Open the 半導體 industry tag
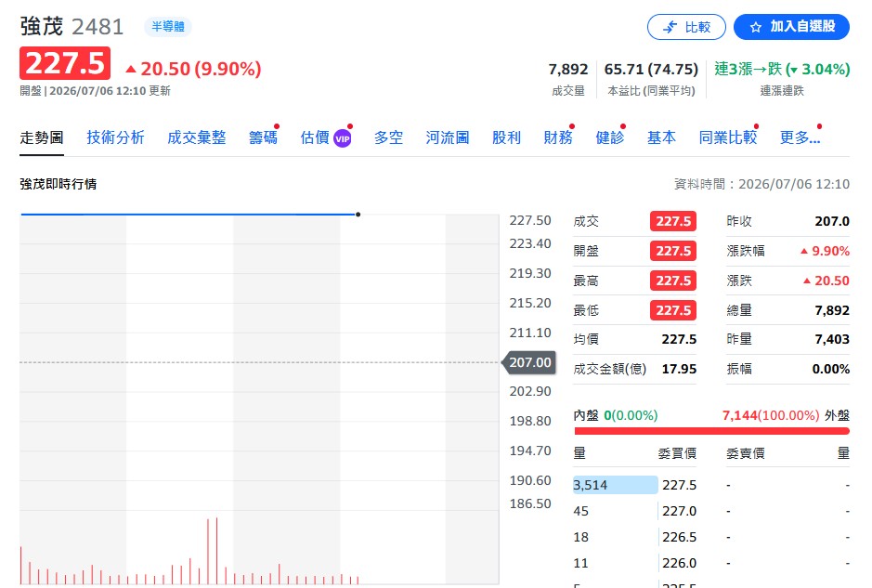Image resolution: width=872 pixels, height=588 pixels. [168, 26]
